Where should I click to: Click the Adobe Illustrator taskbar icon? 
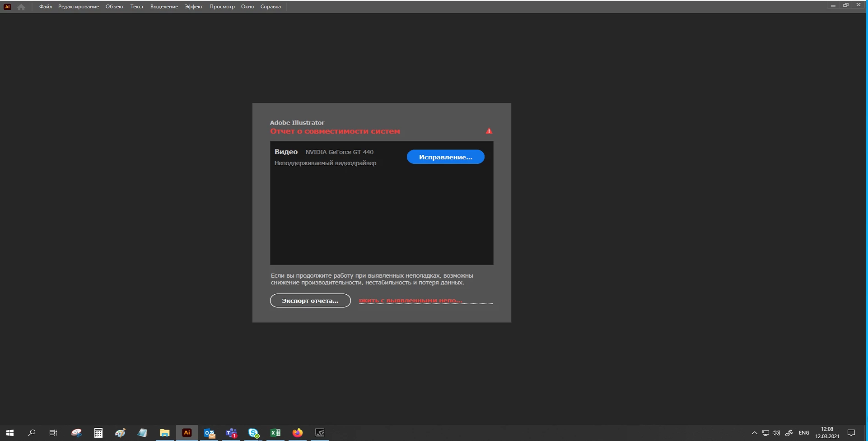[x=187, y=433]
